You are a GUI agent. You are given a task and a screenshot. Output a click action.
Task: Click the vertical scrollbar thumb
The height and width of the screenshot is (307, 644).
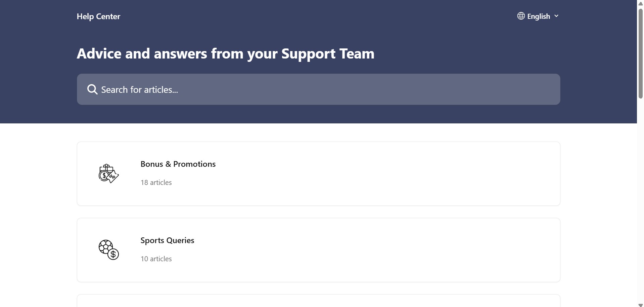pos(640,54)
